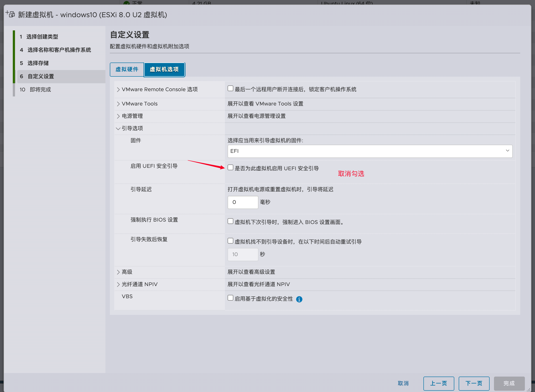Click the resize grip at dialog corner

pos(528,390)
